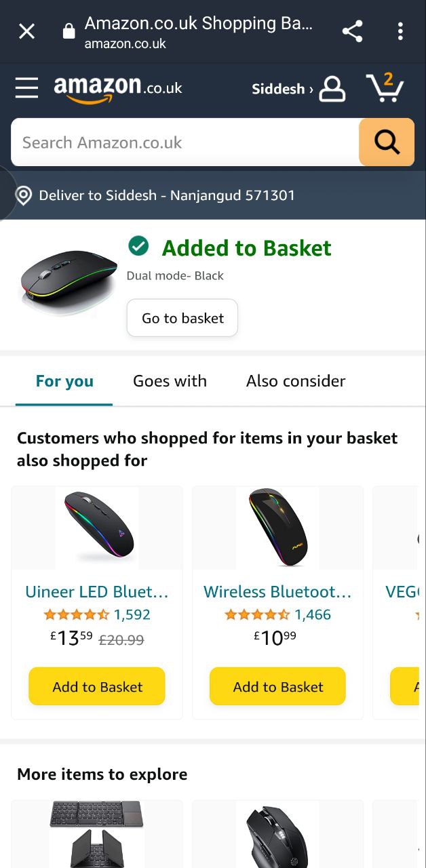Tap the delivery location pin icon
The height and width of the screenshot is (868, 426).
(24, 196)
